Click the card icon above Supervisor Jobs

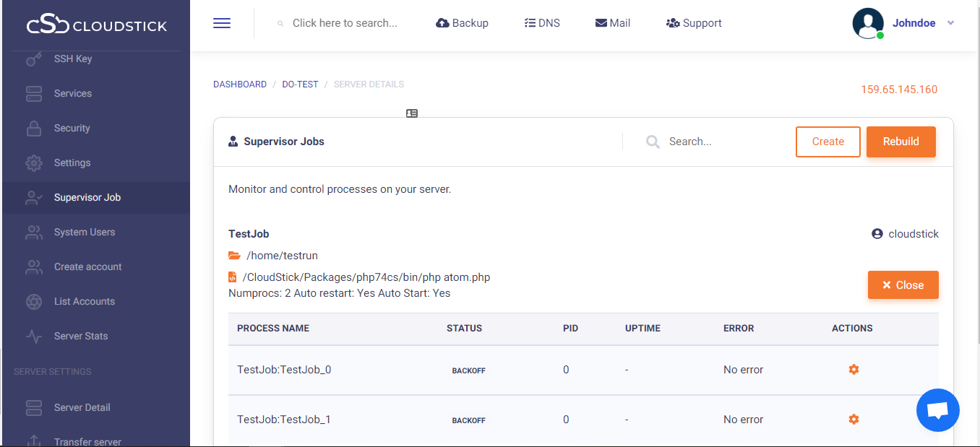click(x=412, y=113)
